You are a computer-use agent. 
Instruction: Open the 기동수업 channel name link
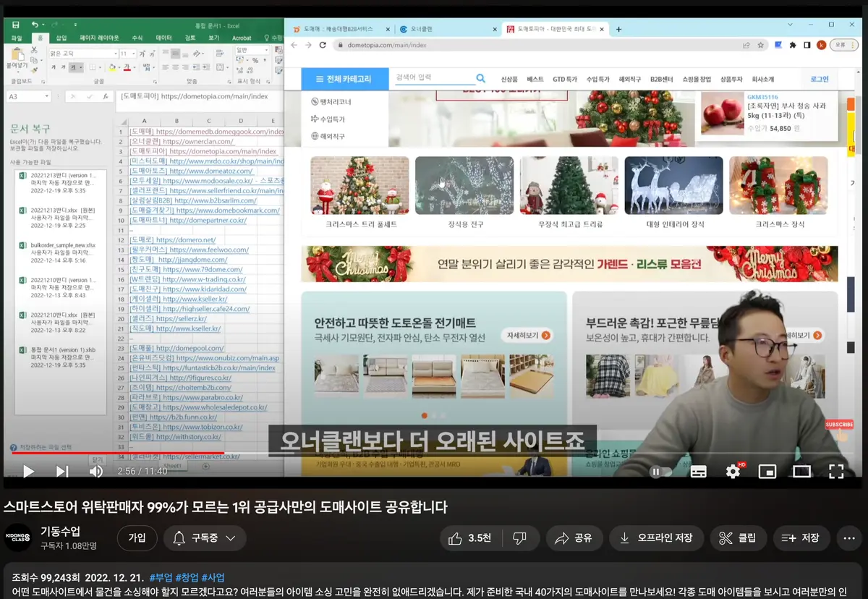61,532
